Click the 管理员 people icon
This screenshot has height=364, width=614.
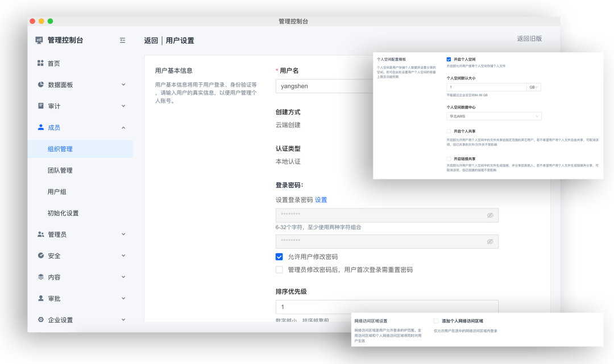point(41,234)
